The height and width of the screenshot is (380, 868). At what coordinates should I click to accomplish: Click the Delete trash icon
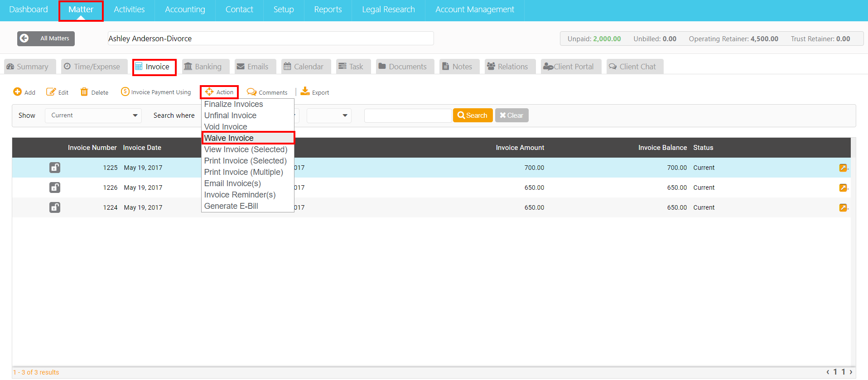point(84,92)
